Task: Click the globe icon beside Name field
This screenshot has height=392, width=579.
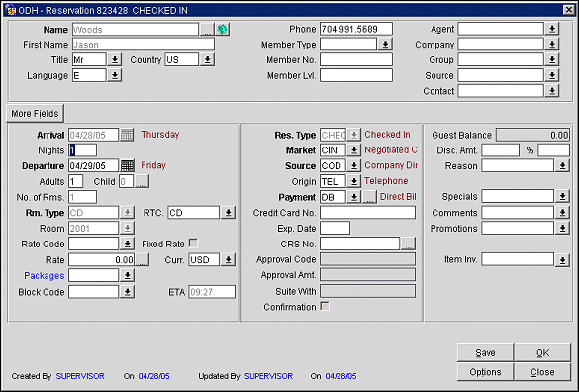Action: pos(222,29)
